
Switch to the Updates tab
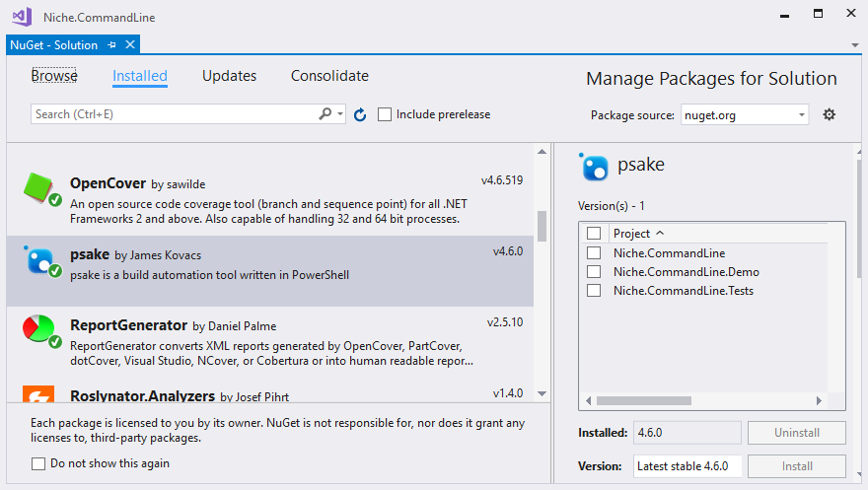point(229,76)
